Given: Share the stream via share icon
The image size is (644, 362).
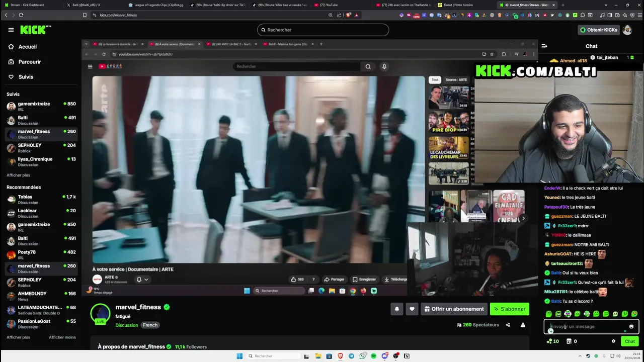Looking at the screenshot, I should 508,325.
